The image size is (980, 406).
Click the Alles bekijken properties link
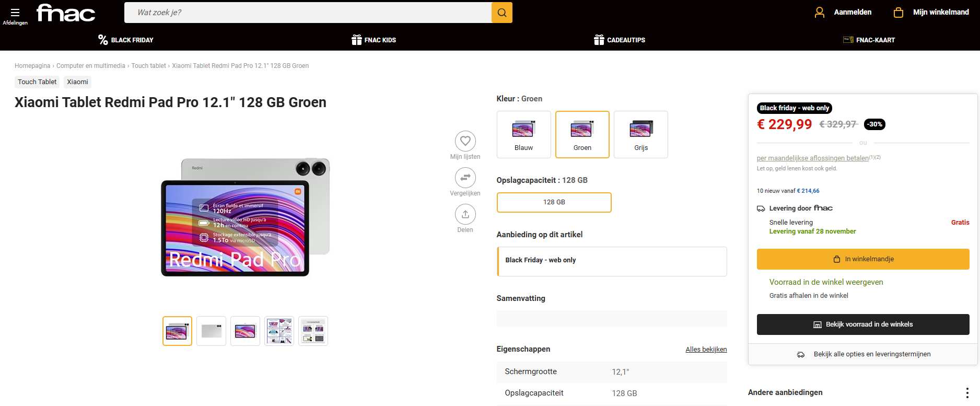click(706, 350)
